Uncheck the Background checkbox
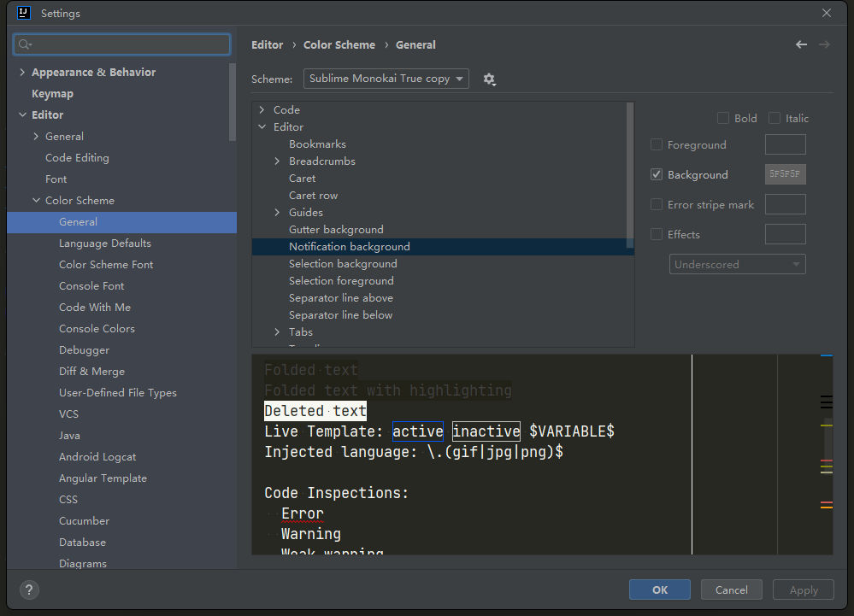The width and height of the screenshot is (854, 616). (657, 174)
